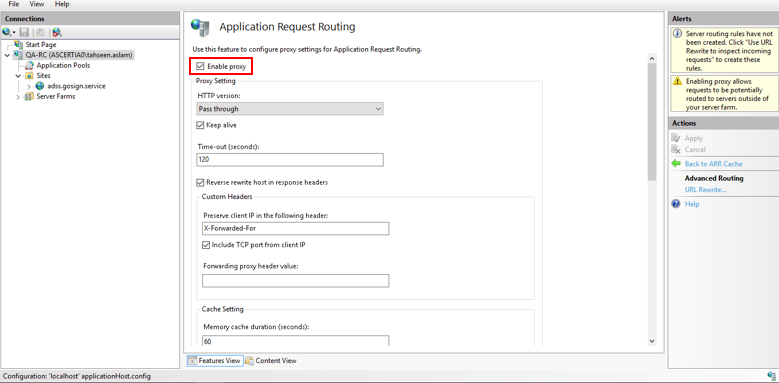
Task: Open the URL Rewrite link
Action: point(705,190)
